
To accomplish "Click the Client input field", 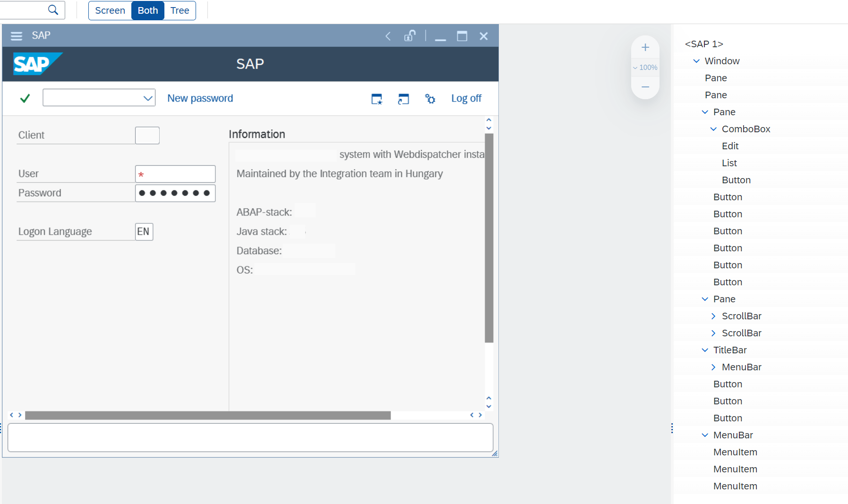I will (147, 136).
